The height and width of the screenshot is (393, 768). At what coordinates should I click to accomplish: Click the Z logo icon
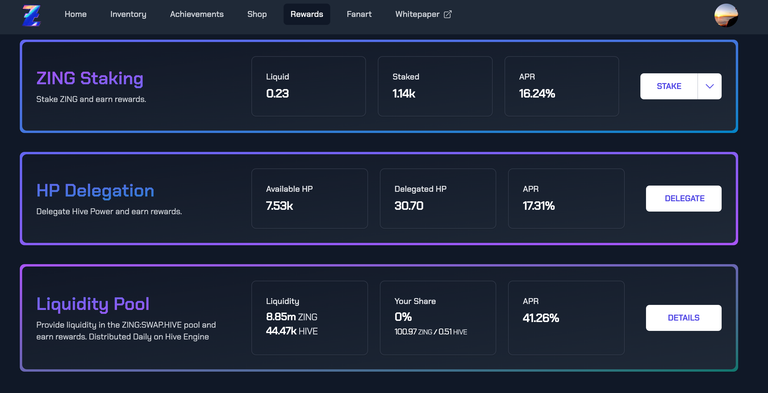[x=32, y=15]
